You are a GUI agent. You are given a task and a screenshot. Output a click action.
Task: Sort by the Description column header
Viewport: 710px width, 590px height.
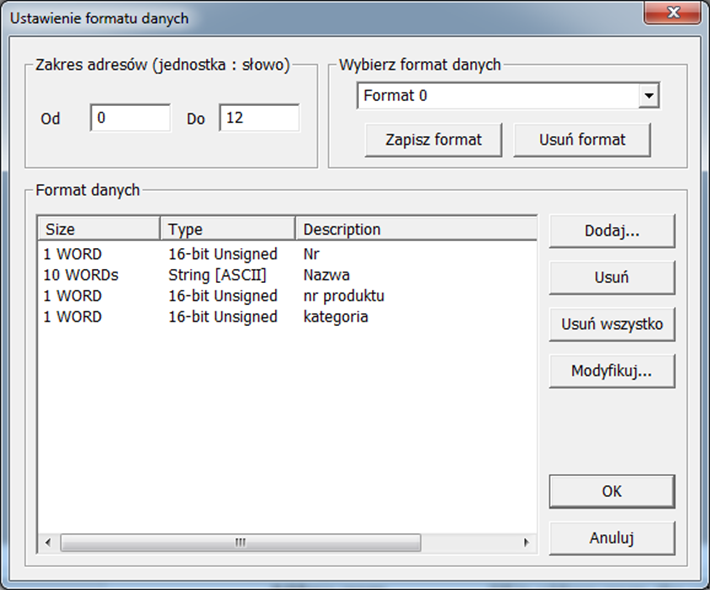pos(416,229)
